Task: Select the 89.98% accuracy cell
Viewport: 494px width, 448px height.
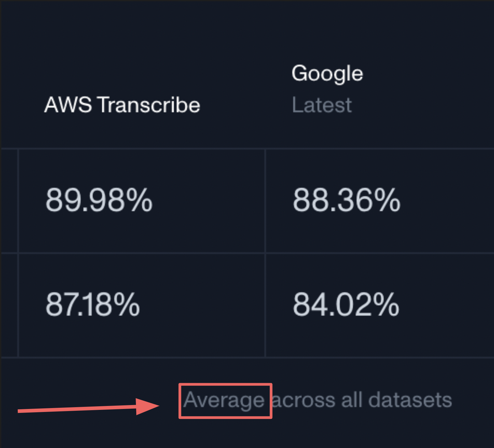Action: (142, 201)
